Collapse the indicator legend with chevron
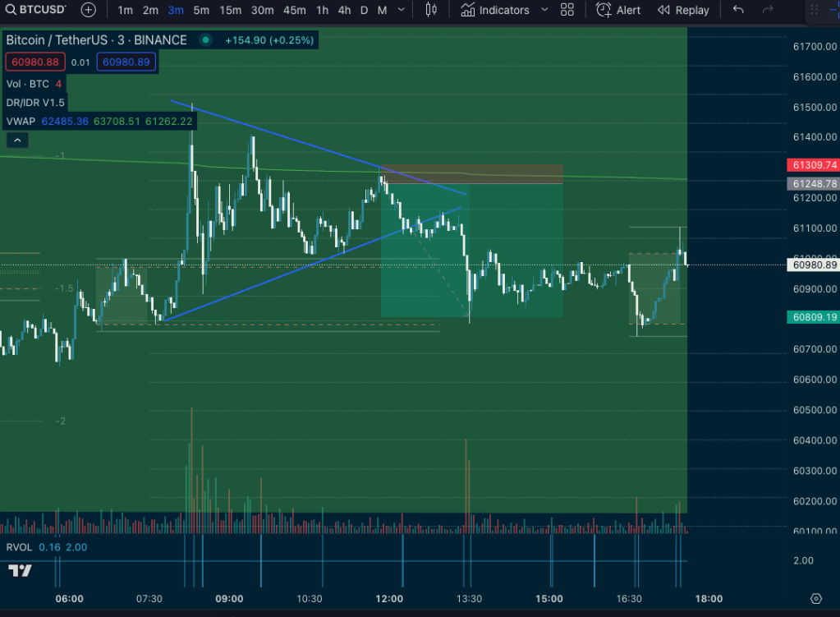The width and height of the screenshot is (840, 617). click(x=18, y=140)
